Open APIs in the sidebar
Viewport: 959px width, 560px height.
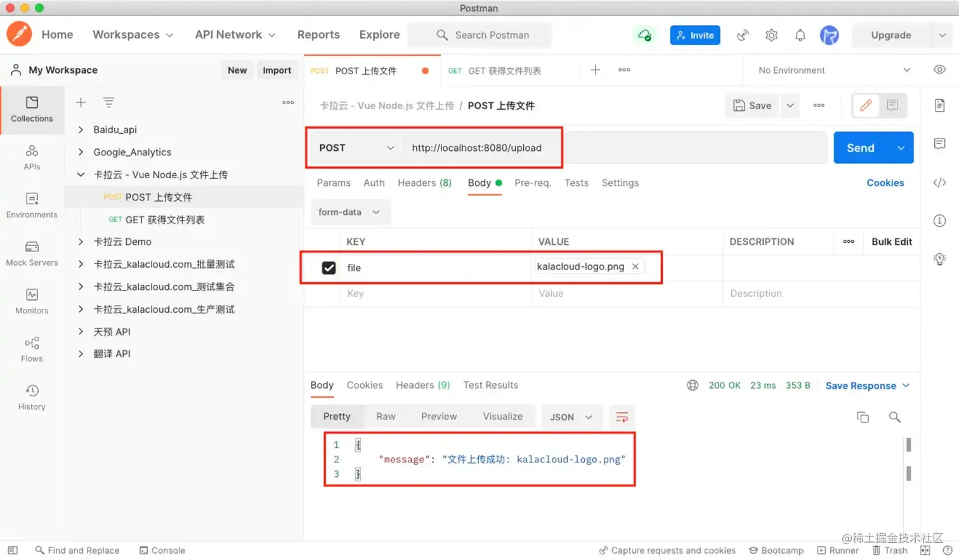click(32, 157)
